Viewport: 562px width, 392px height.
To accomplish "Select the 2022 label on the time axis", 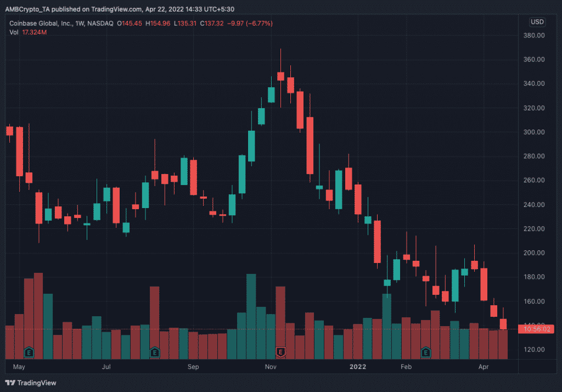I will [x=358, y=367].
